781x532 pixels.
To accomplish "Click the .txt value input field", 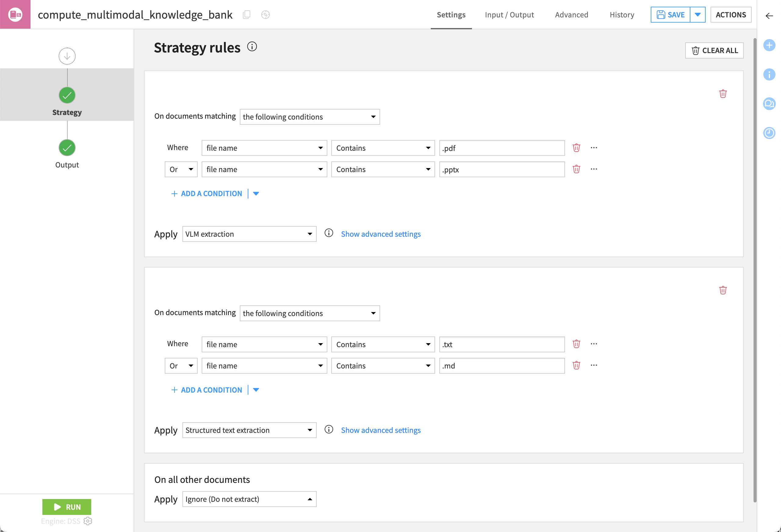I will (x=502, y=344).
